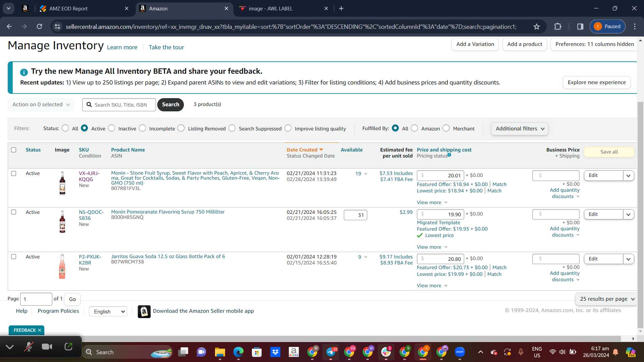Select the Stone Fruit Syrup row checkbox

(x=14, y=173)
